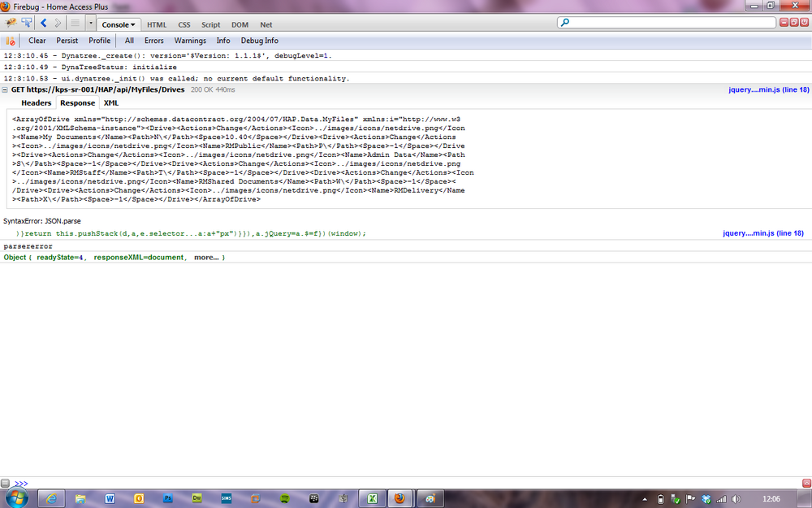This screenshot has width=812, height=508.
Task: Filter console to Warnings only
Action: [x=189, y=41]
